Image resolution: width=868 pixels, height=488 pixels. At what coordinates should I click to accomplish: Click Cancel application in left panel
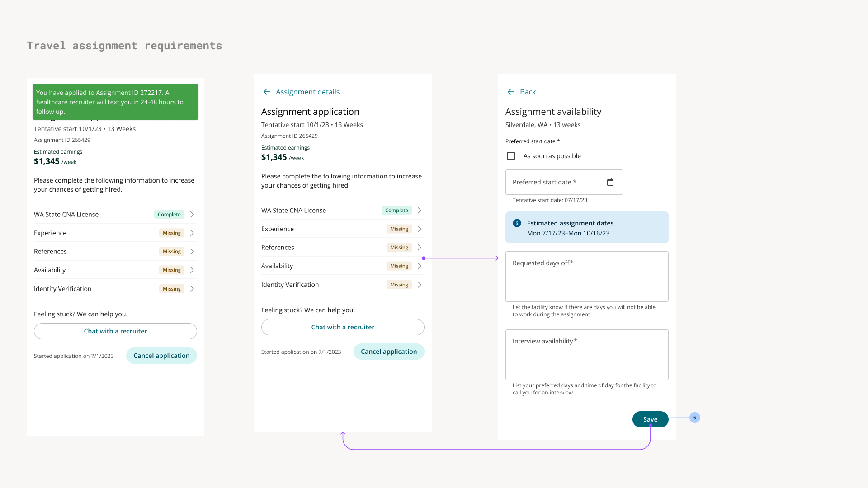(161, 356)
